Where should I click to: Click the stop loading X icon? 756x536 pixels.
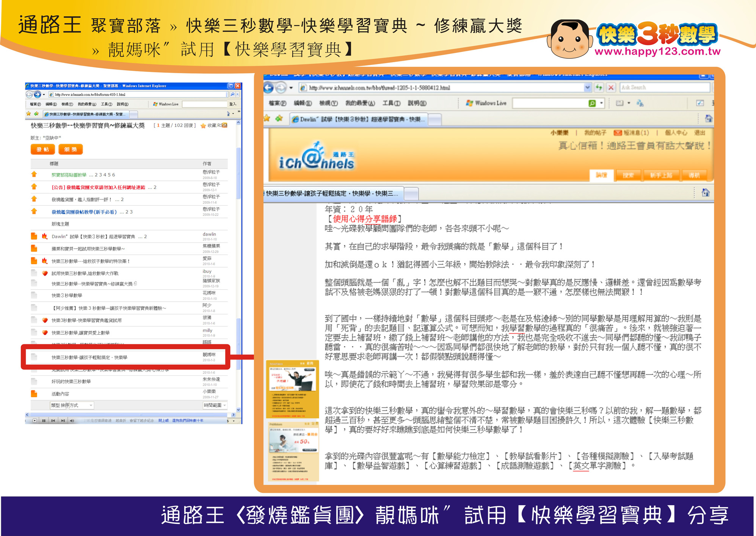tap(611, 88)
